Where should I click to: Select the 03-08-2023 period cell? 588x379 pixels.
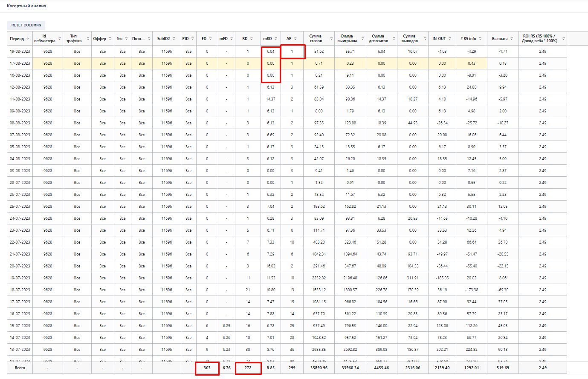click(20, 171)
